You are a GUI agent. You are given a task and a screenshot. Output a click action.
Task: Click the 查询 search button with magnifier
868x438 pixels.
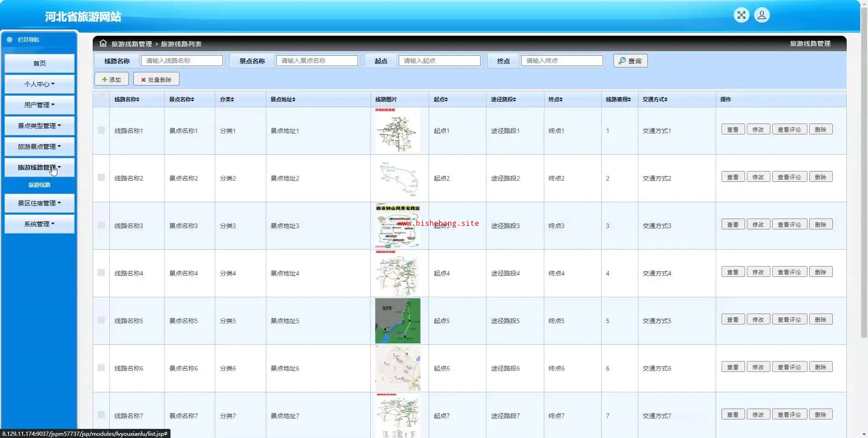click(630, 61)
